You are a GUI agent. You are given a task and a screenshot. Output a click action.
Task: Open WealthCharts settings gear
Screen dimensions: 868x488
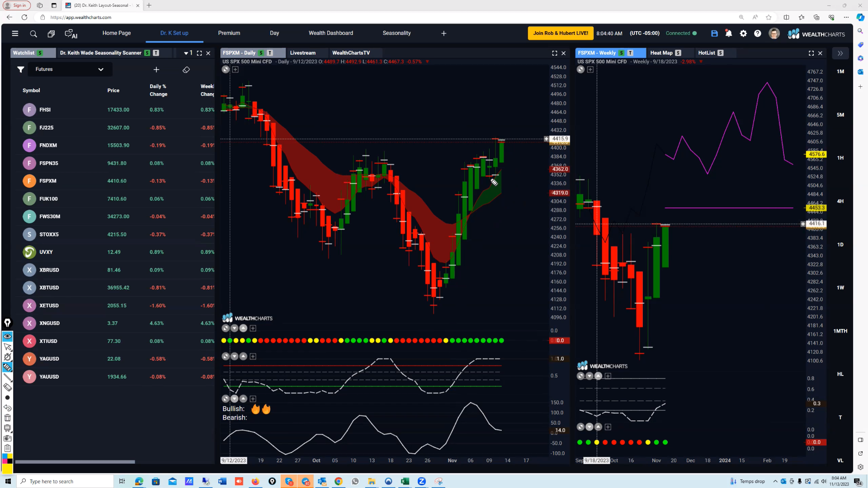pos(743,33)
